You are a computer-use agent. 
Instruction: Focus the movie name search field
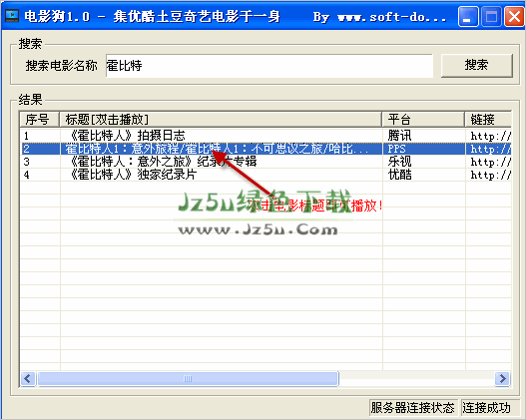point(269,66)
